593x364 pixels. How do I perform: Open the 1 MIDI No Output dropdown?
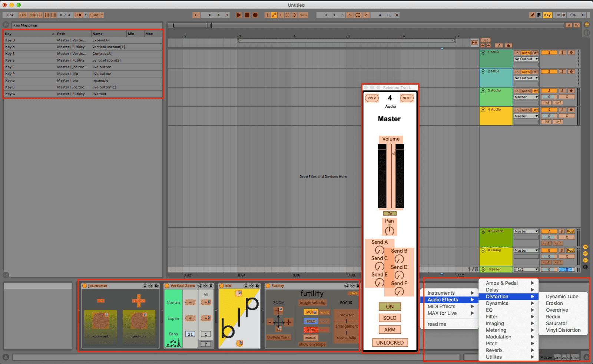[x=526, y=59]
